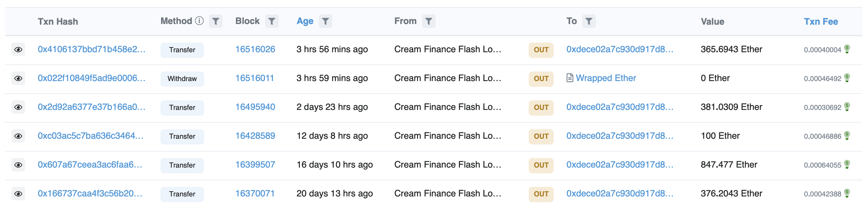The image size is (868, 207).
Task: Click the Transfer method badge for block 16428589
Action: click(x=182, y=136)
